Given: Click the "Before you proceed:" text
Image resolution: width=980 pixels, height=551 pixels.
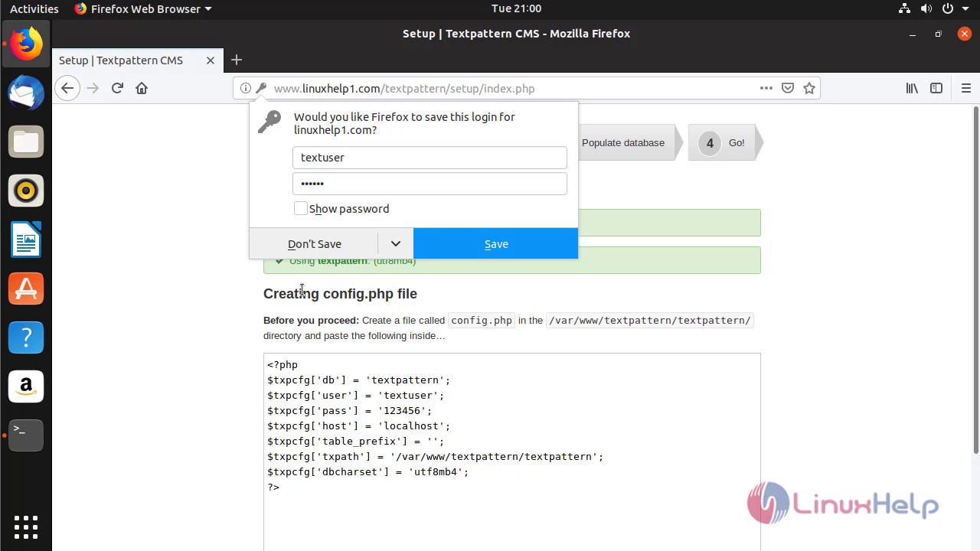Looking at the screenshot, I should 311,321.
